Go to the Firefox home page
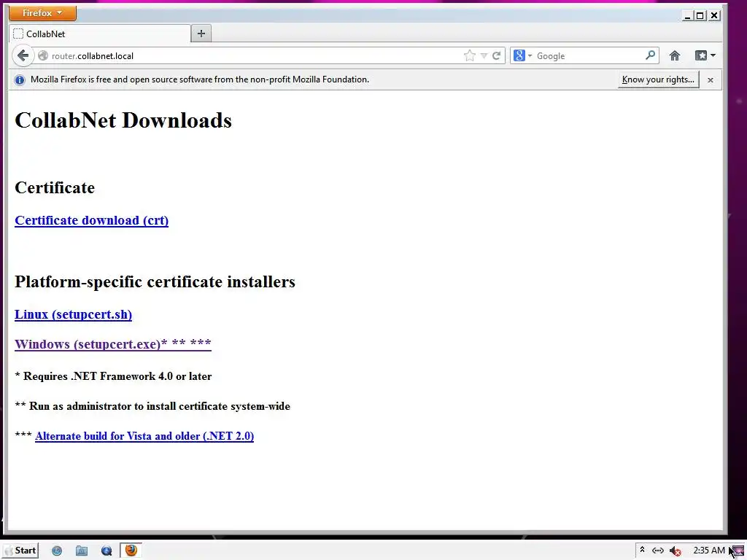The height and width of the screenshot is (560, 747). click(675, 55)
